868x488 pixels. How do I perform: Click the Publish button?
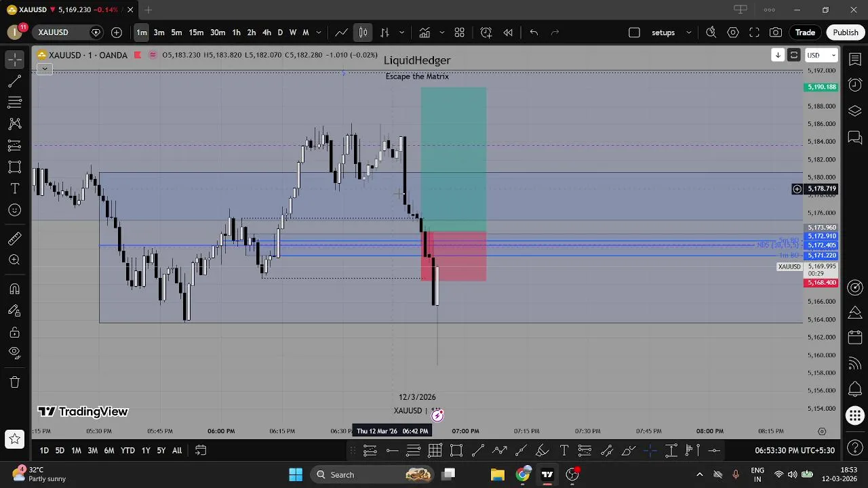[846, 33]
